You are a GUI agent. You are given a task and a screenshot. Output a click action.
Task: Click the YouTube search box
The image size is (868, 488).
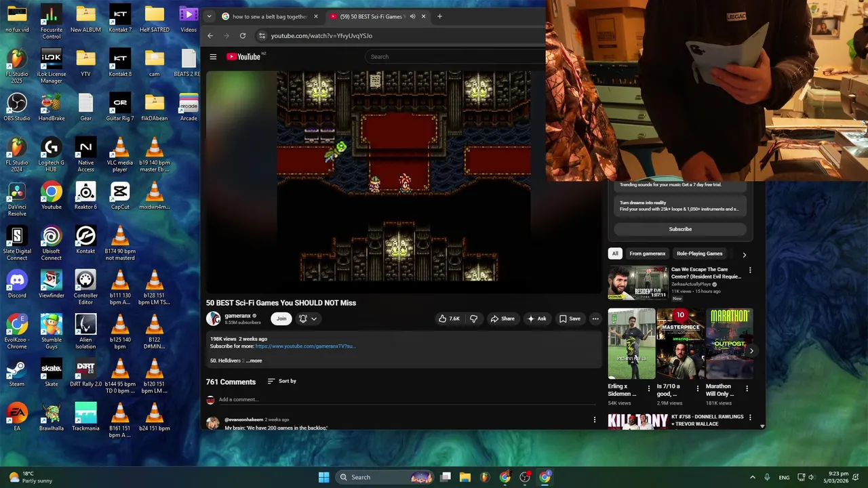pyautogui.click(x=456, y=57)
